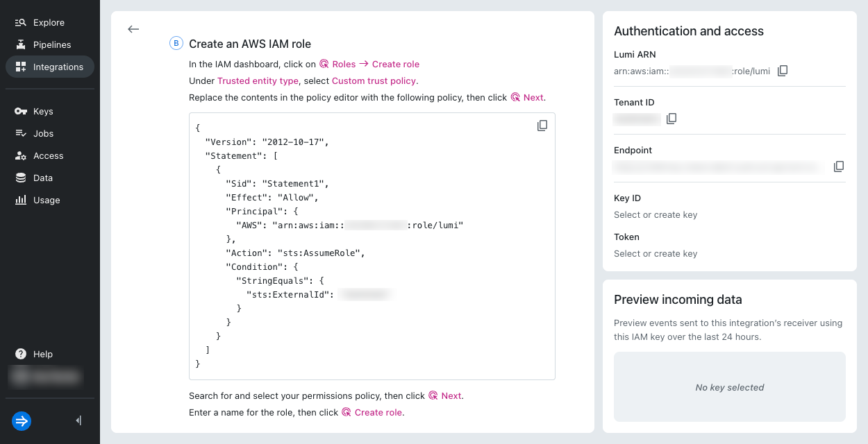The height and width of the screenshot is (444, 868).
Task: Click the "Version": "2012-10-17" line
Action: point(267,142)
